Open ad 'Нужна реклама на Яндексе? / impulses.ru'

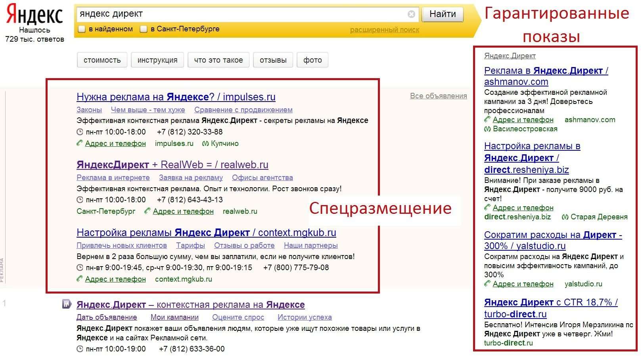(x=176, y=97)
